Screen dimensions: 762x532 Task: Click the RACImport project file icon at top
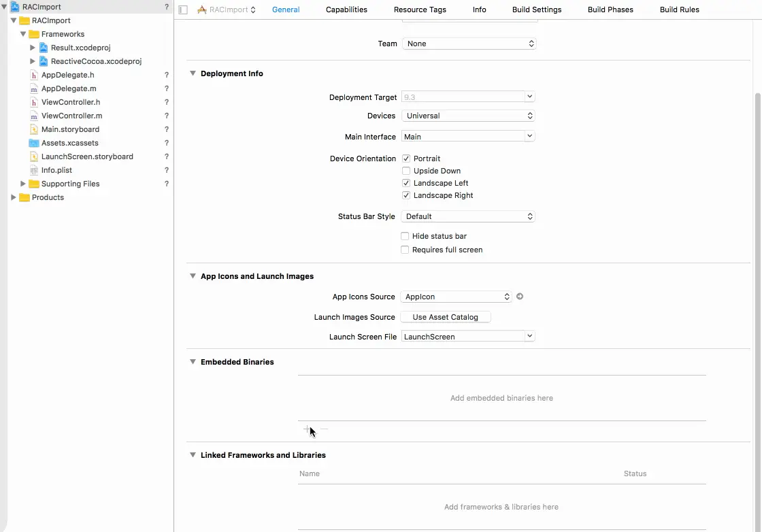[x=15, y=7]
